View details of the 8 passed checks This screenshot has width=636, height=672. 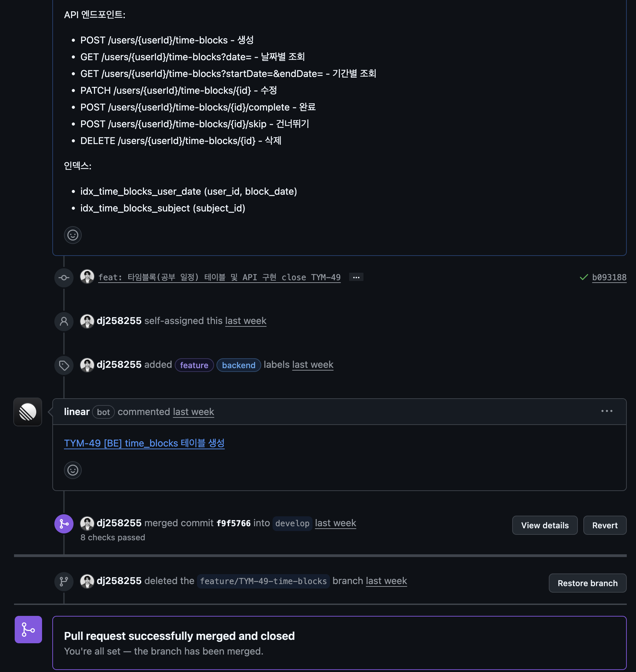tap(545, 525)
